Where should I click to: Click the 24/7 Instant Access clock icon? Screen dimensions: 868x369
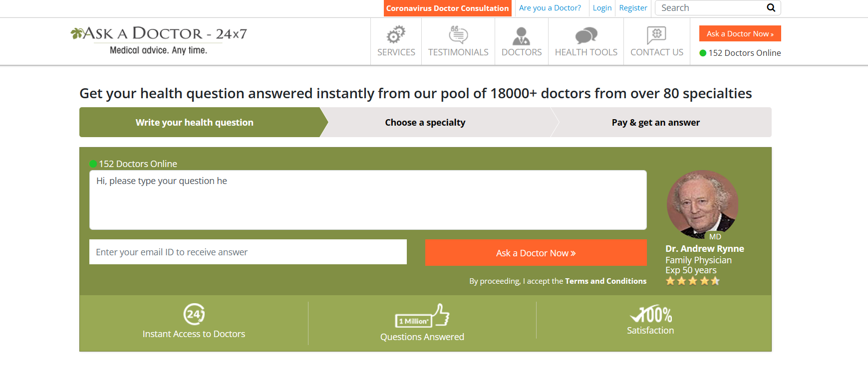194,315
